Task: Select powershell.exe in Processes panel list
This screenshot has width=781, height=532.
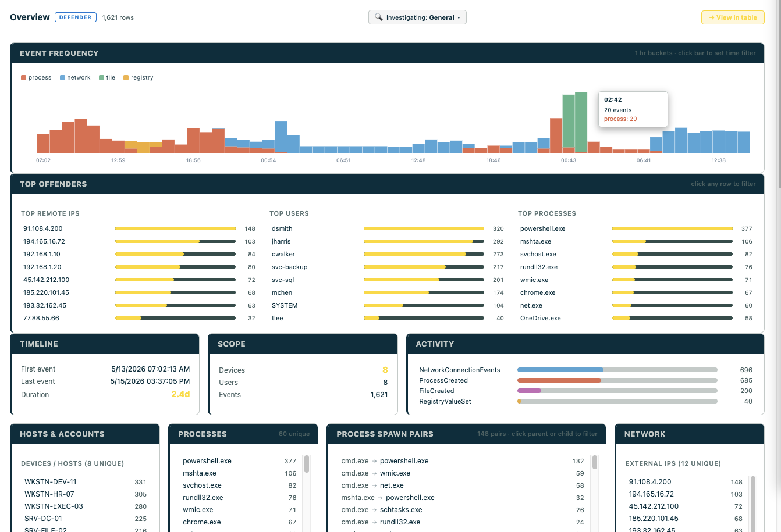Action: [240, 461]
